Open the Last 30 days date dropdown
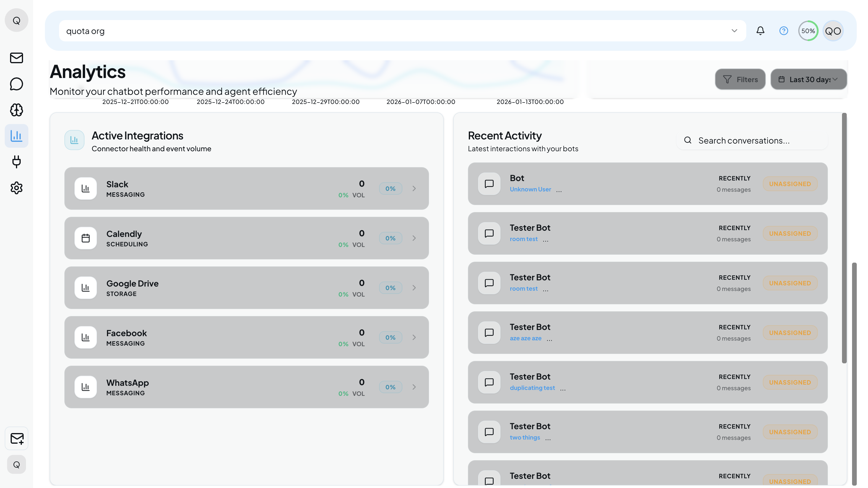This screenshot has height=488, width=868. [x=808, y=79]
